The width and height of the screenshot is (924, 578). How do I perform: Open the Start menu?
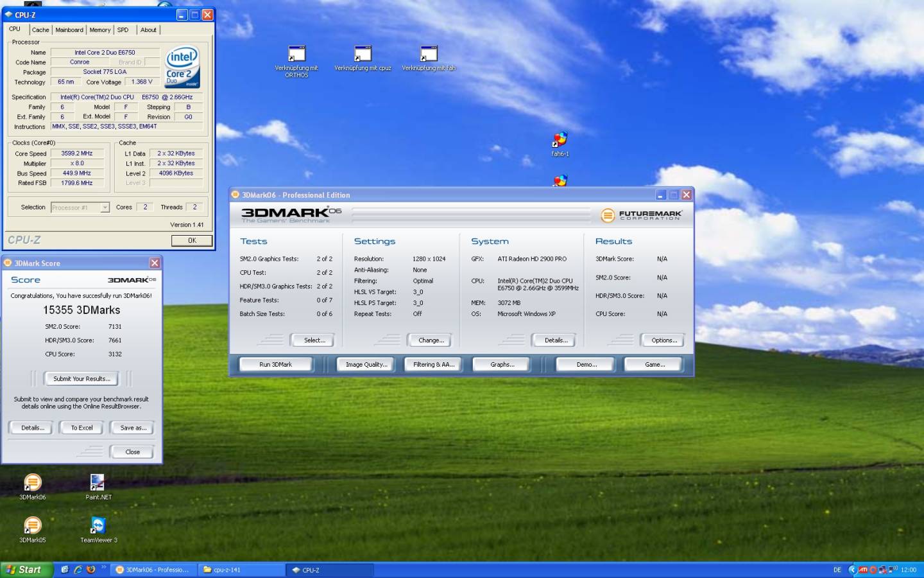(26, 570)
